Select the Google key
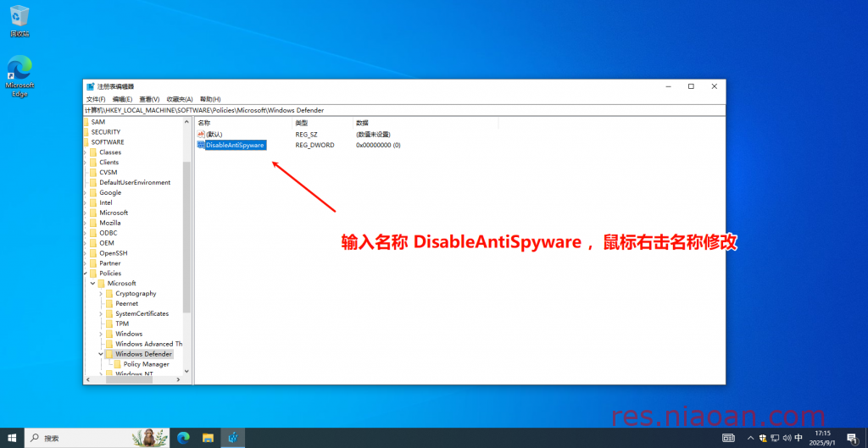The image size is (868, 448). point(110,192)
